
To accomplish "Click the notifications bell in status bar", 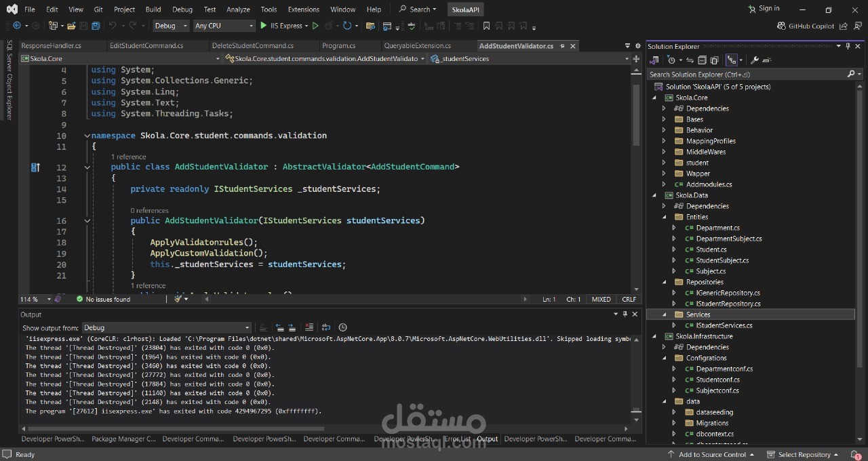I will click(855, 455).
